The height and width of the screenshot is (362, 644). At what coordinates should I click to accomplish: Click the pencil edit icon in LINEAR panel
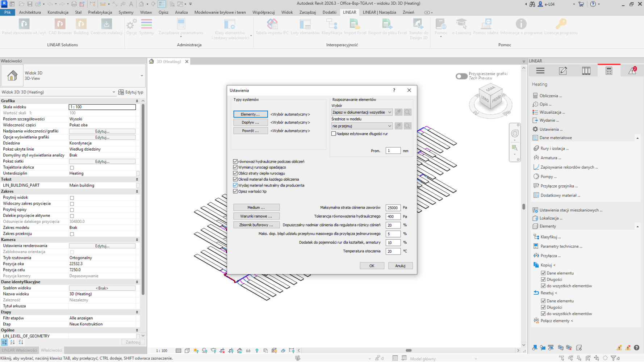click(x=563, y=71)
